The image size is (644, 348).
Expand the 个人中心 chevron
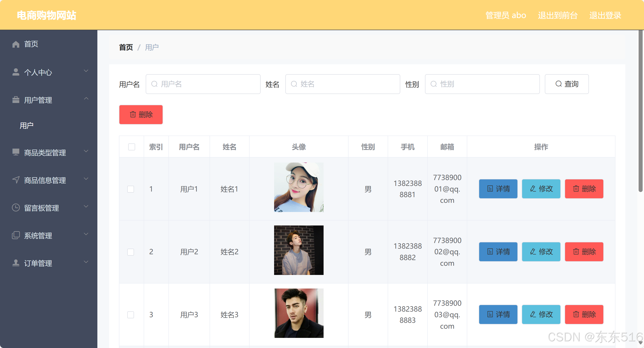click(86, 71)
